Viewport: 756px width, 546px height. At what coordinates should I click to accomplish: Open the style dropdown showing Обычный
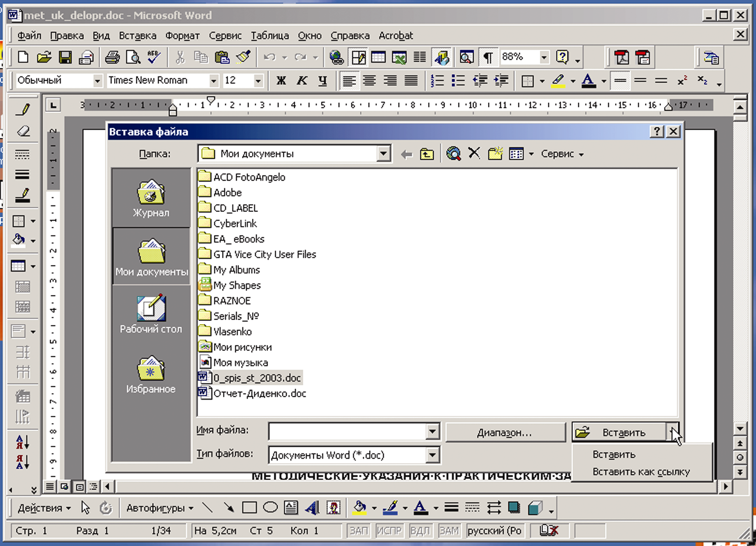click(97, 81)
